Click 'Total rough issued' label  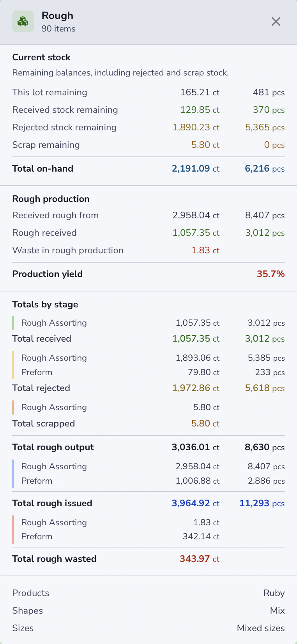click(52, 503)
